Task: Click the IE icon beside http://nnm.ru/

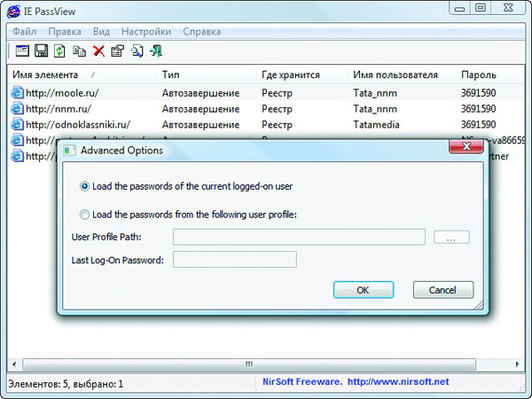Action: coord(17,108)
